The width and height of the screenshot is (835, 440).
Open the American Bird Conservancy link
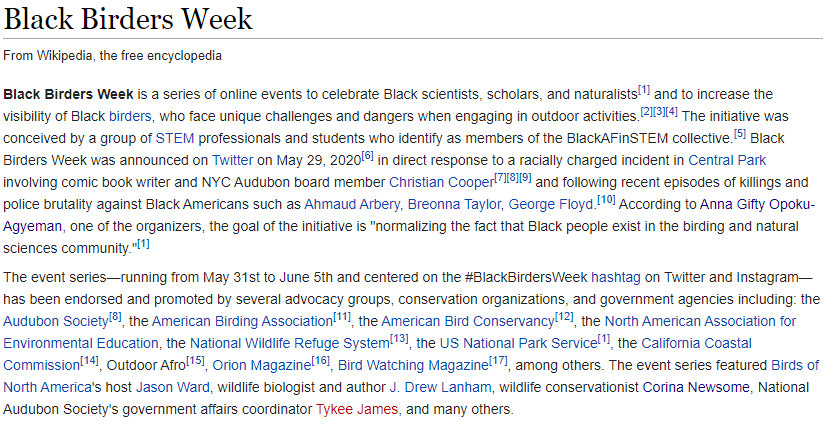click(x=468, y=322)
